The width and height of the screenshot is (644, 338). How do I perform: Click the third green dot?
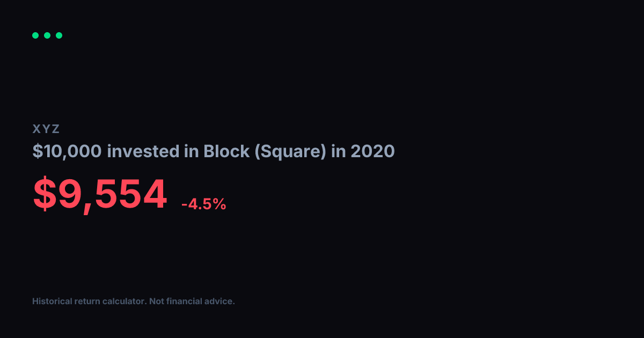pos(59,35)
